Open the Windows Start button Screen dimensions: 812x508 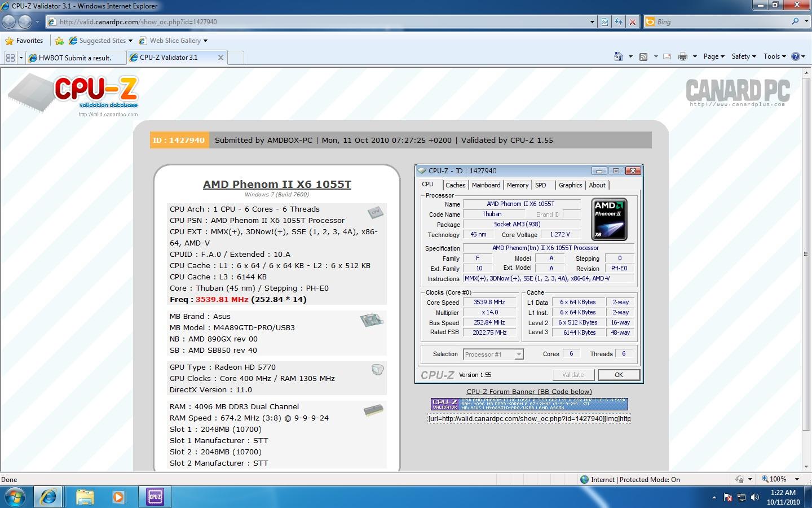click(15, 497)
